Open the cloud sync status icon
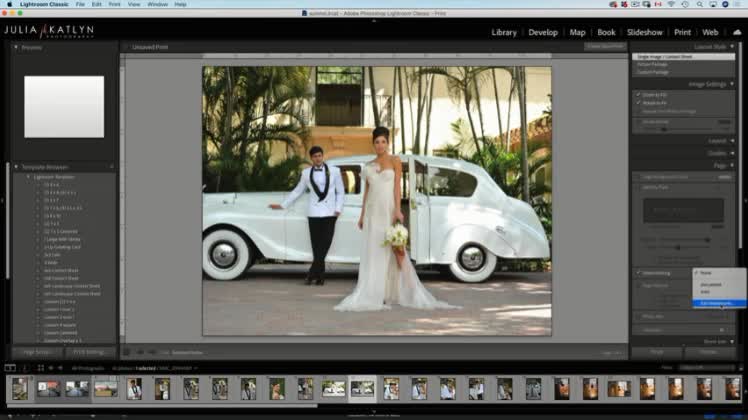Screen dimensions: 748x420 point(737,32)
